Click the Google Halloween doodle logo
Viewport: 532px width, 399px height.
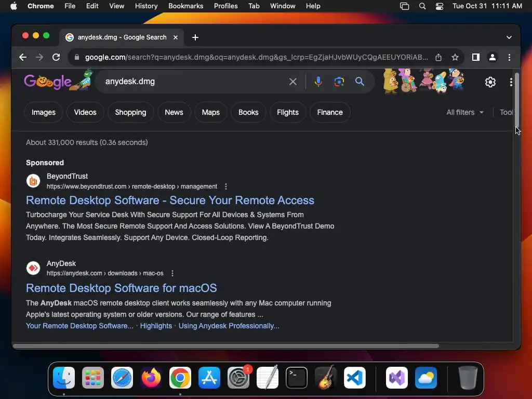tap(58, 81)
